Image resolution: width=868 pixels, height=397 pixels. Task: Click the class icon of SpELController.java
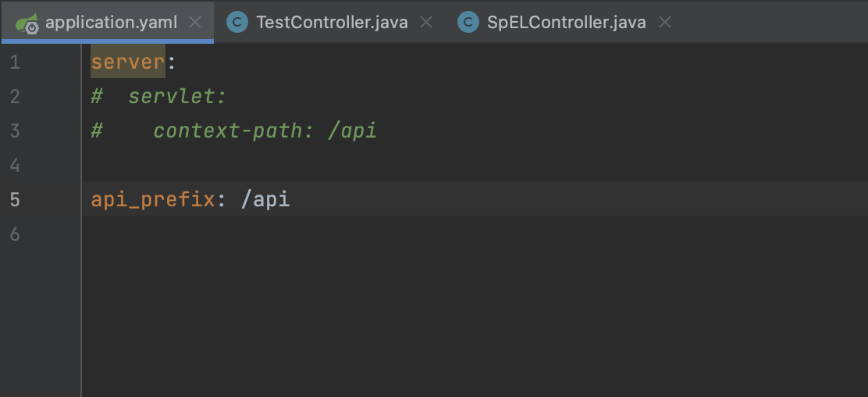tap(468, 22)
